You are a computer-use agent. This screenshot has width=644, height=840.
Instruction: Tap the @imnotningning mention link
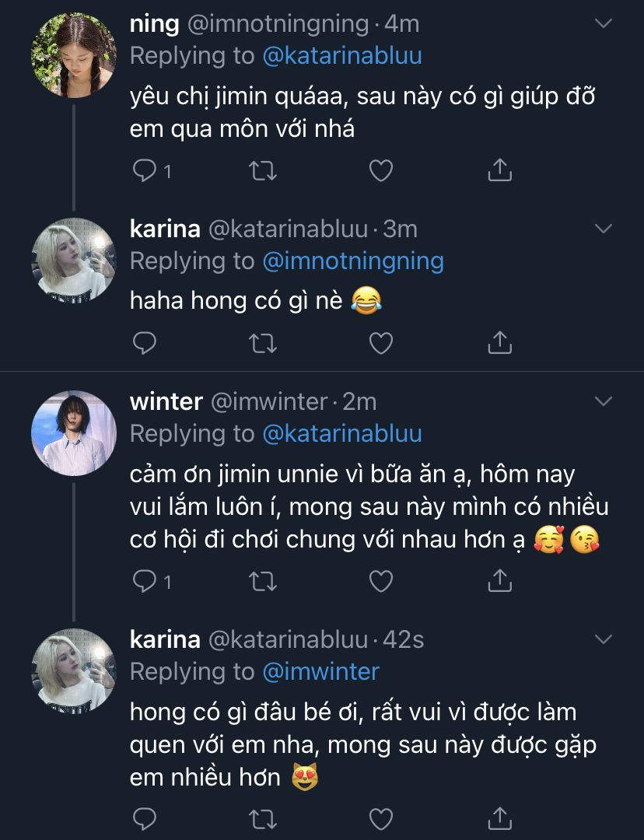click(x=353, y=261)
